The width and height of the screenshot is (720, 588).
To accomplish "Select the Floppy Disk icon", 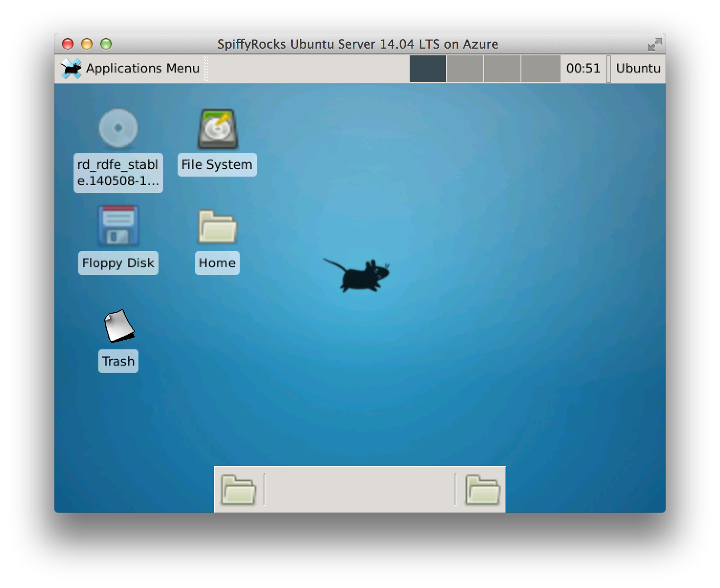I will [x=118, y=226].
